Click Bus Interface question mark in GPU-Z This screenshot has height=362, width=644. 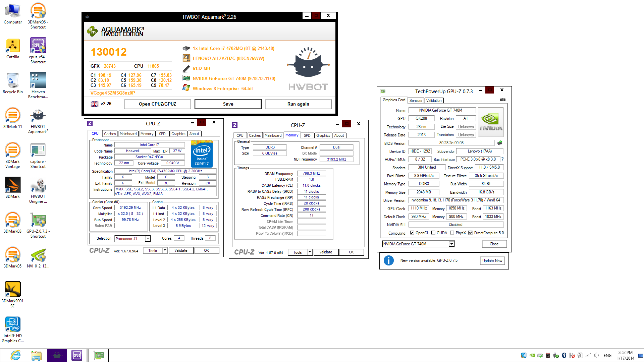tap(502, 159)
